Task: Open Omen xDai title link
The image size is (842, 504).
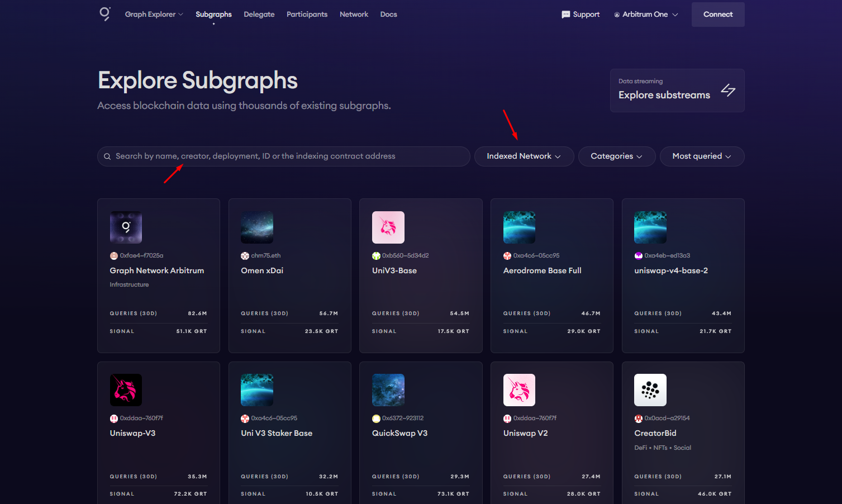Action: pos(262,270)
